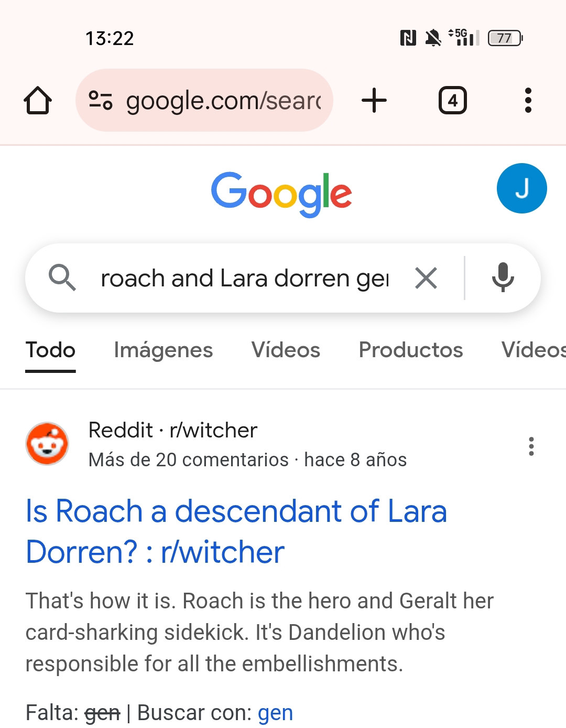
Task: Open Chrome three-dot overflow menu
Action: 528,100
